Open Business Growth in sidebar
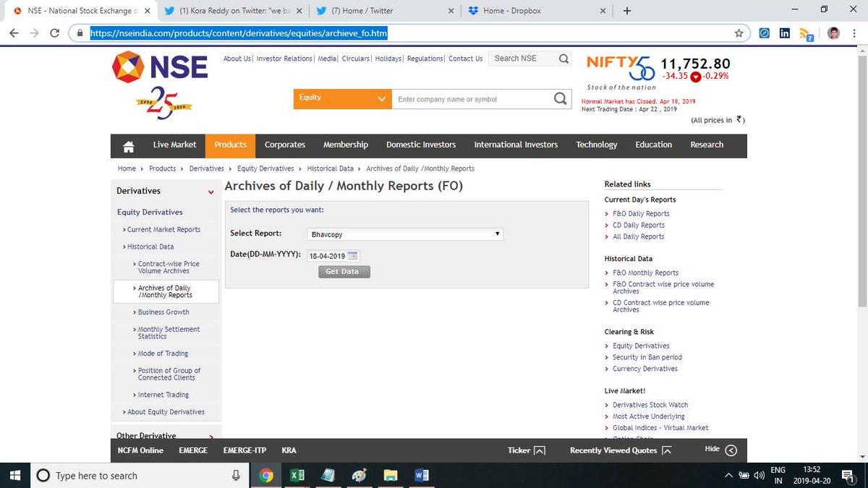 pos(163,312)
